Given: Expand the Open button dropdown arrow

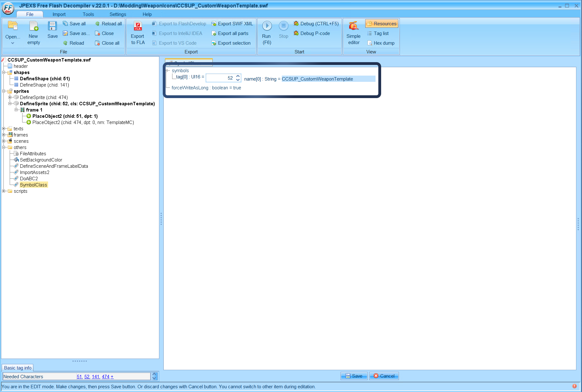Looking at the screenshot, I should point(12,43).
